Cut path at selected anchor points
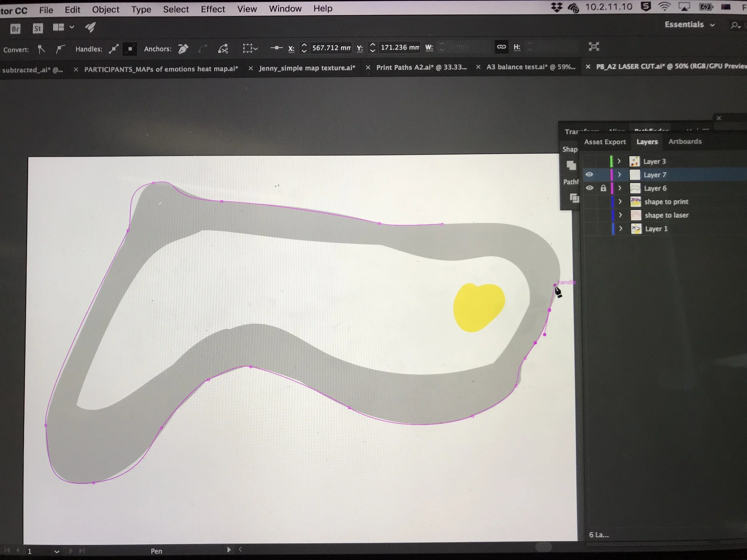This screenshot has width=747, height=560. point(223,49)
